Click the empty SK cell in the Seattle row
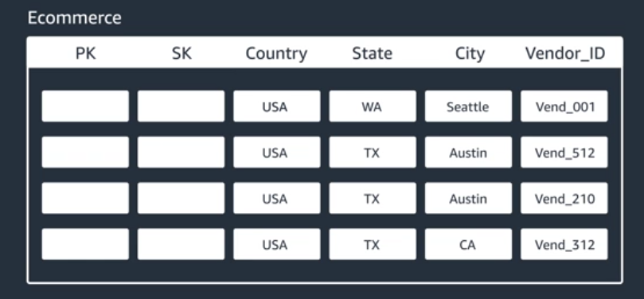This screenshot has width=644, height=299. 181,107
